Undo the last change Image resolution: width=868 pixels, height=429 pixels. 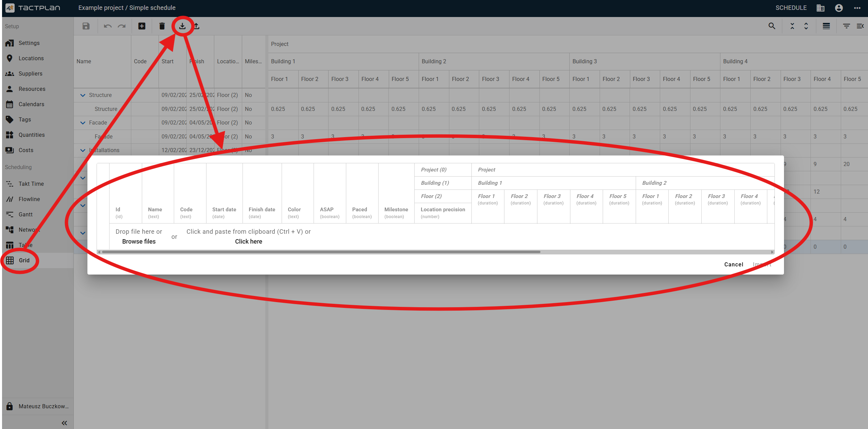[x=108, y=26]
